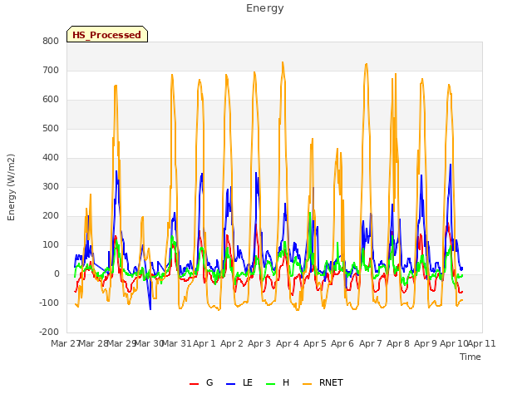Select the G legend label

point(209,382)
